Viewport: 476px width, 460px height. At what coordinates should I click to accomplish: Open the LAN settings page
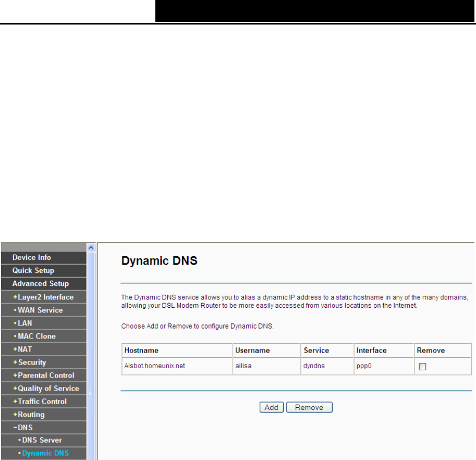click(44, 323)
